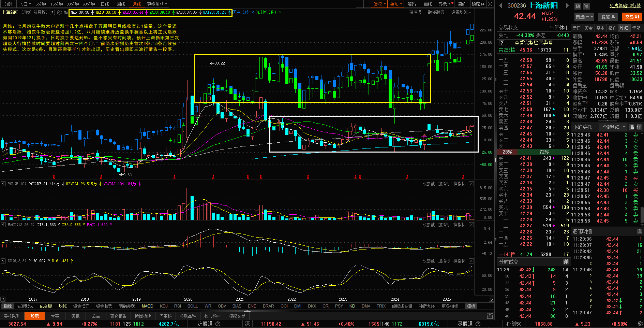Image resolution: width=644 pixels, height=328 pixels.
Task: Expand 设置均线 dropdown
Action: click(x=461, y=12)
